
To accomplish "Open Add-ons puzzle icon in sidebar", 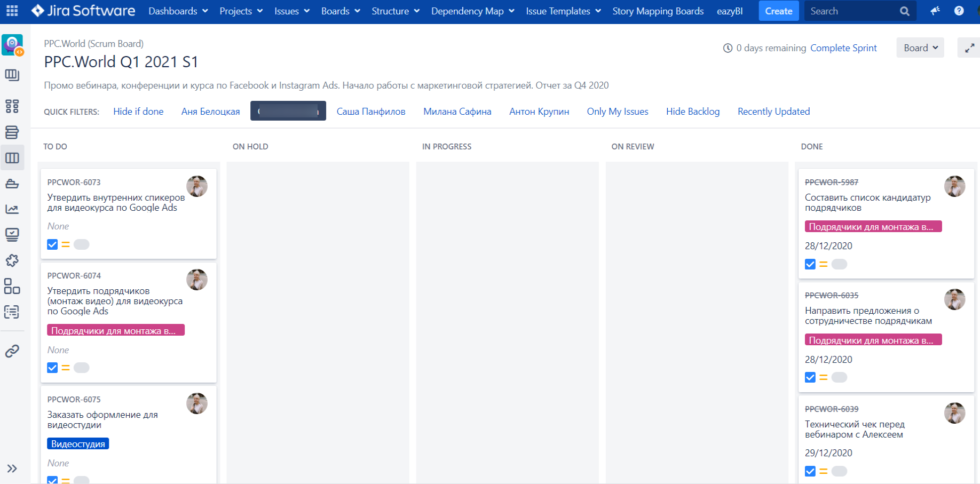I will click(12, 260).
